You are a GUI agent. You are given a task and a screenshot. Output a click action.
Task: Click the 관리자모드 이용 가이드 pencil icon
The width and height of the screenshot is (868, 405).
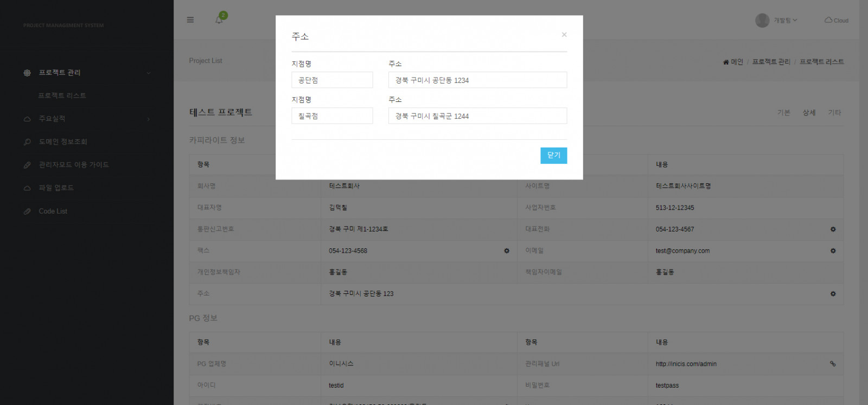(27, 165)
